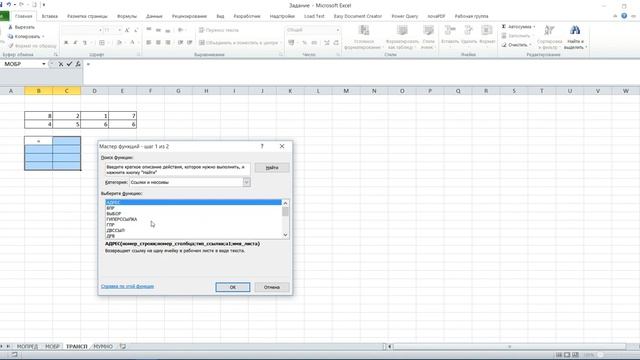640x360 pixels.
Task: Open the font name dropdown
Action: click(x=100, y=30)
